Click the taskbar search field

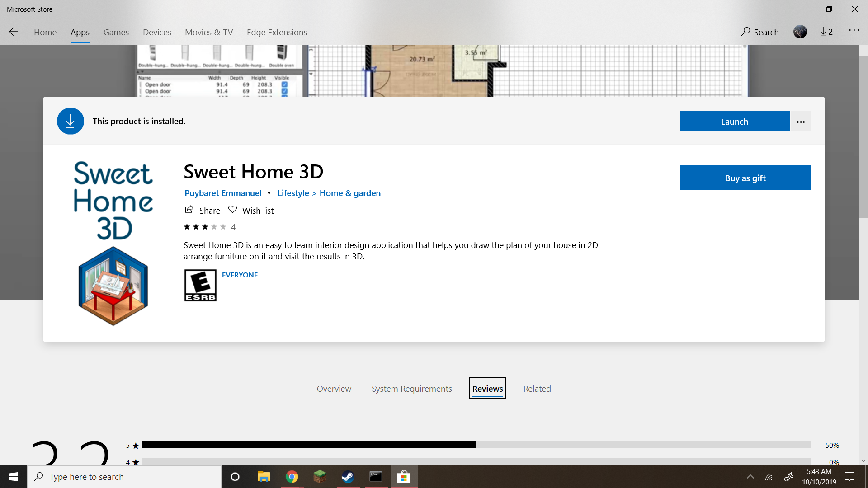[x=124, y=477]
